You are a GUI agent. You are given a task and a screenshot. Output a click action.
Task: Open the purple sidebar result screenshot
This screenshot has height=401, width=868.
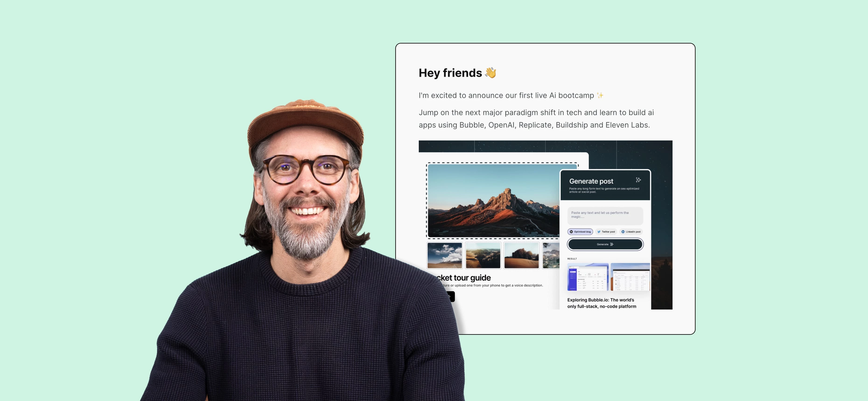tap(588, 277)
